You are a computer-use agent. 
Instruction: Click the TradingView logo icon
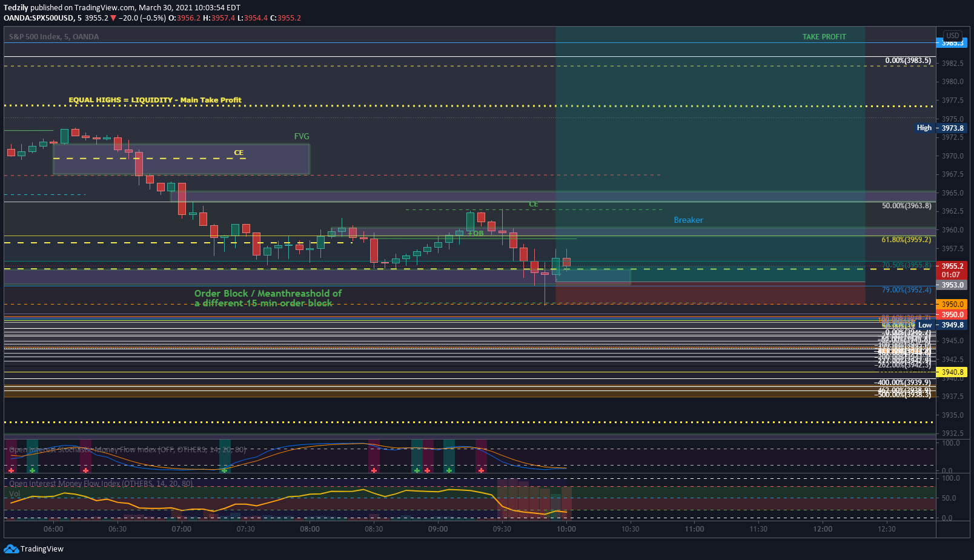pos(11,548)
